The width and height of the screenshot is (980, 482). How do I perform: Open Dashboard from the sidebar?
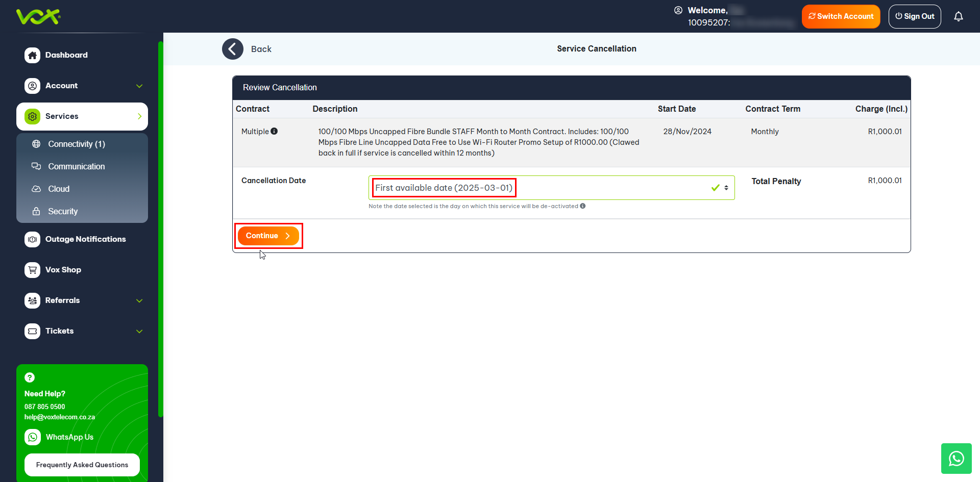coord(66,55)
